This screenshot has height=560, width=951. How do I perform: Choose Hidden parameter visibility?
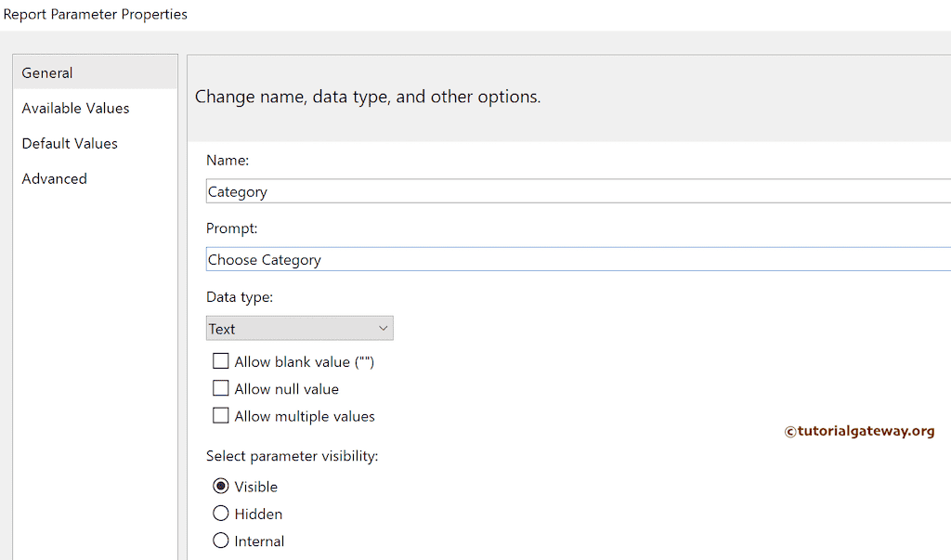(220, 513)
